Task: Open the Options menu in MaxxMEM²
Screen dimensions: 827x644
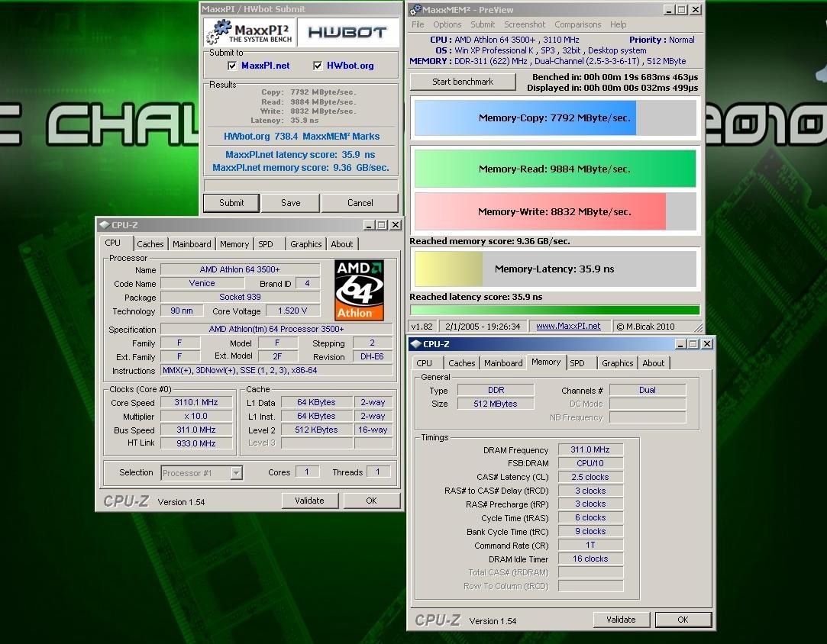Action: (x=447, y=24)
